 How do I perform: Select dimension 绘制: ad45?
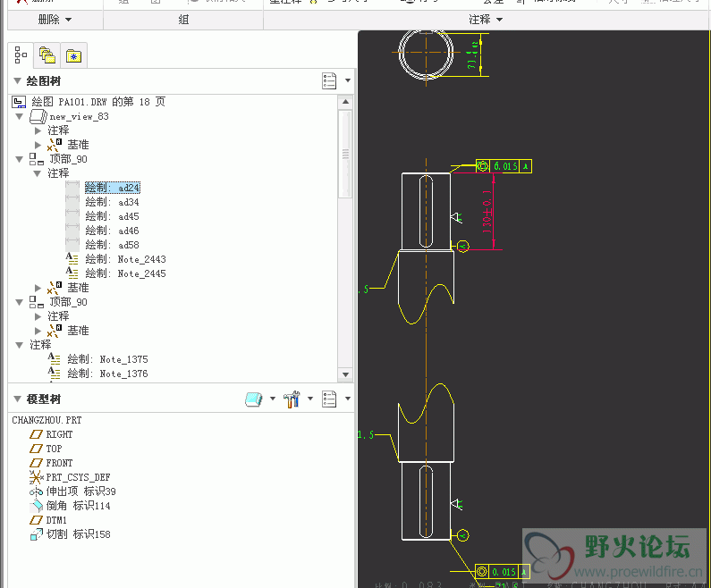pos(112,216)
